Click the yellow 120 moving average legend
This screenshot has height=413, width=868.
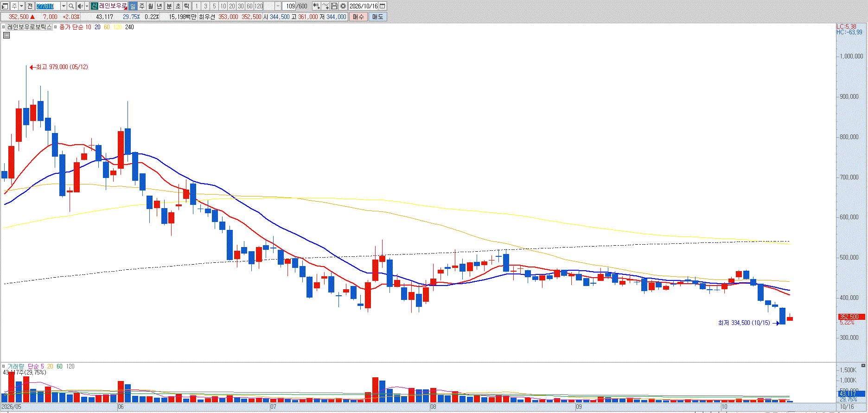click(117, 27)
